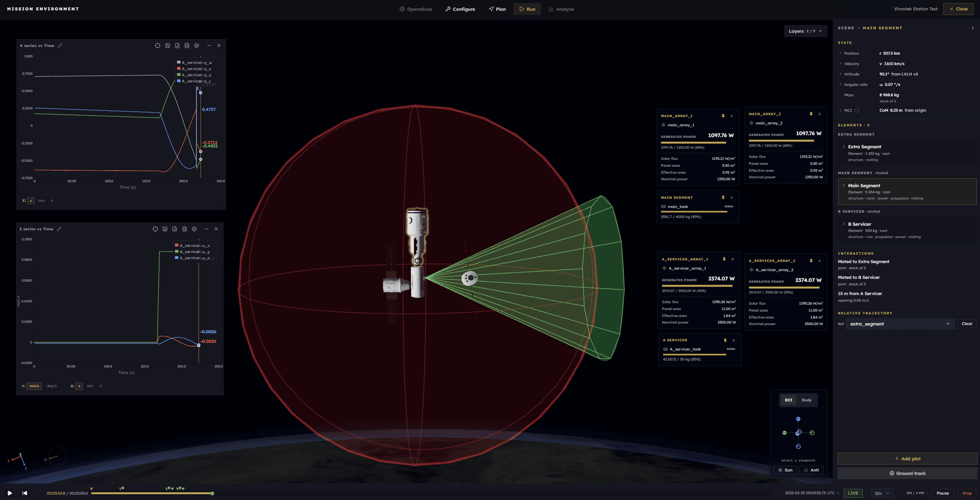Viewport: 980px width, 500px height.
Task: Export 3 series plot as image
Action: click(165, 229)
